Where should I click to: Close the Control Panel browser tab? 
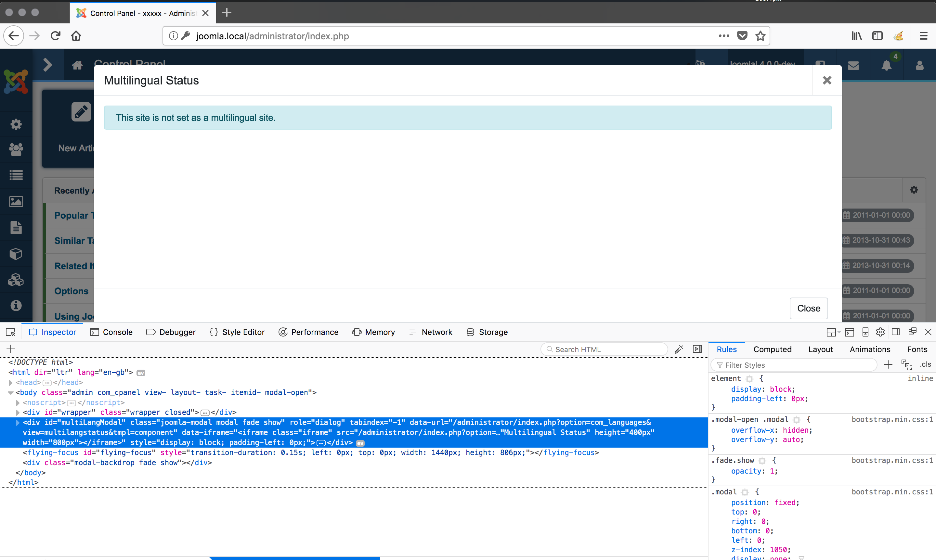tap(205, 13)
